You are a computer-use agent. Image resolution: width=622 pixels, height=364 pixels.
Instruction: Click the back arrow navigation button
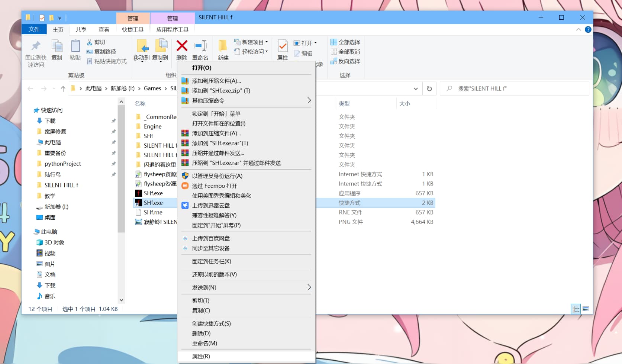[30, 88]
